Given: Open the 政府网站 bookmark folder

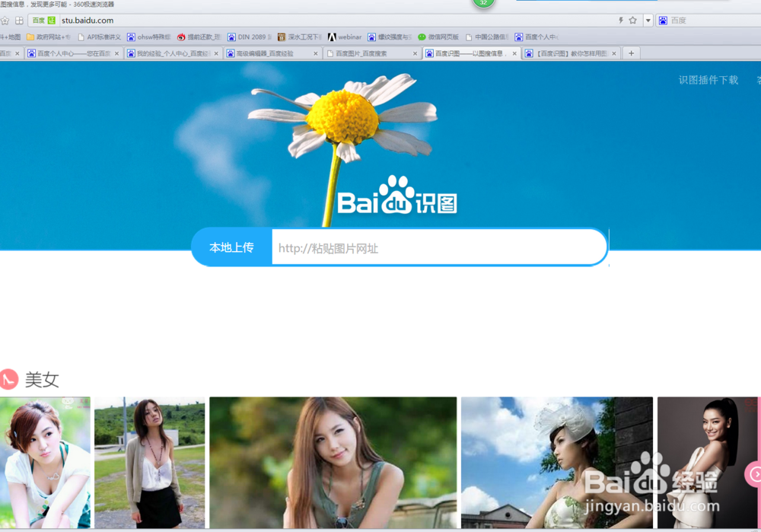Looking at the screenshot, I should (x=48, y=37).
